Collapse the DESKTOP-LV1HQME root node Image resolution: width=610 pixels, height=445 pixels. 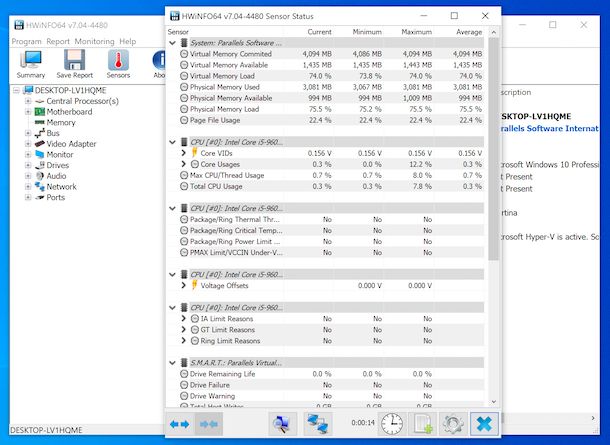click(16, 90)
